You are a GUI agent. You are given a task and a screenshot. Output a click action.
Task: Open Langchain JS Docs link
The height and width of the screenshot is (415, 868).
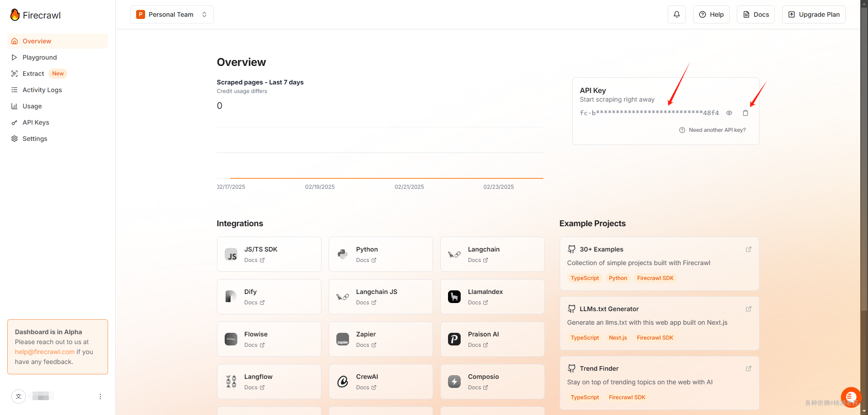pyautogui.click(x=366, y=303)
